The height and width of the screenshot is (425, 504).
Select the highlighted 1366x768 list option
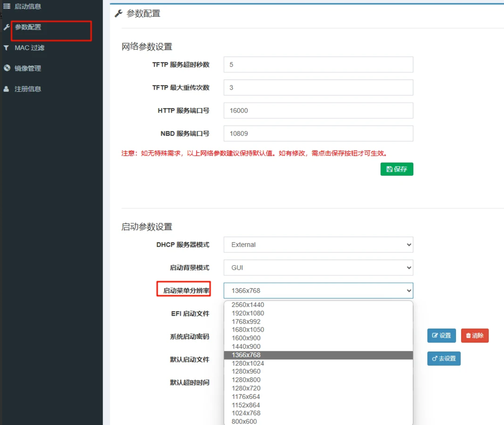point(318,355)
